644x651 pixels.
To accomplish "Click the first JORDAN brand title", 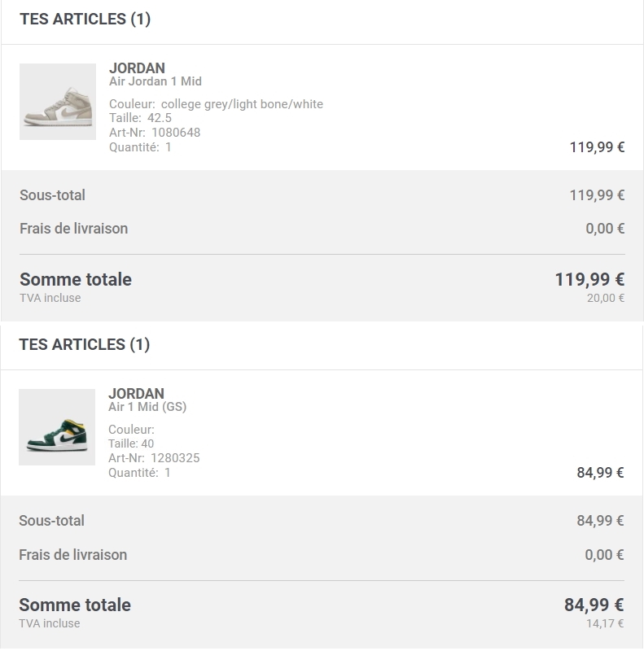I will [137, 68].
